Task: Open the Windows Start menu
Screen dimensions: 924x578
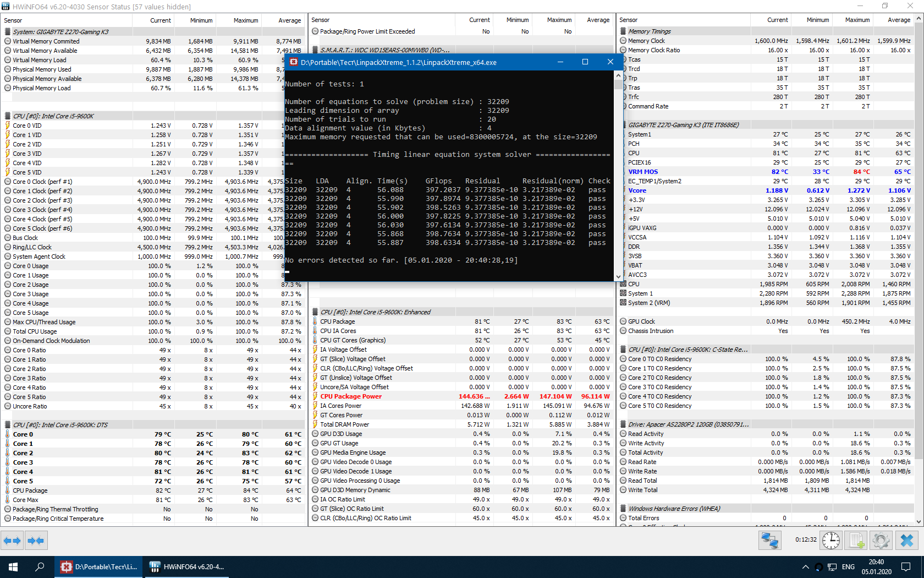Action: [13, 567]
